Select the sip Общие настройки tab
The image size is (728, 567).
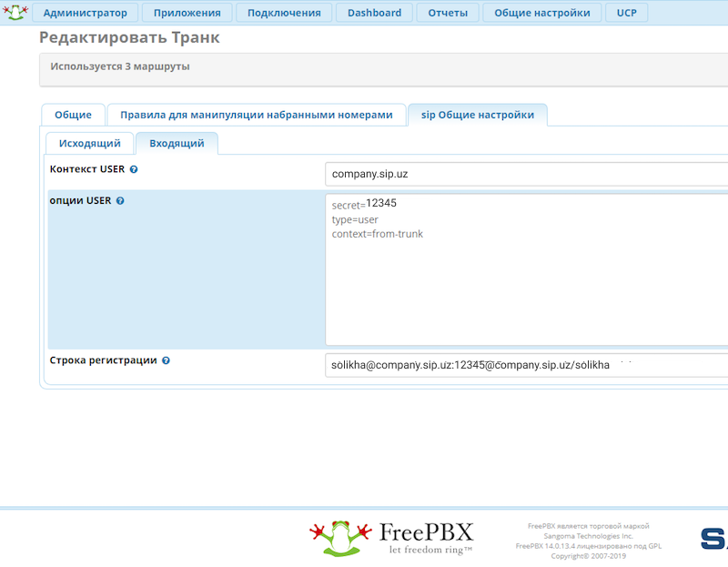click(477, 115)
